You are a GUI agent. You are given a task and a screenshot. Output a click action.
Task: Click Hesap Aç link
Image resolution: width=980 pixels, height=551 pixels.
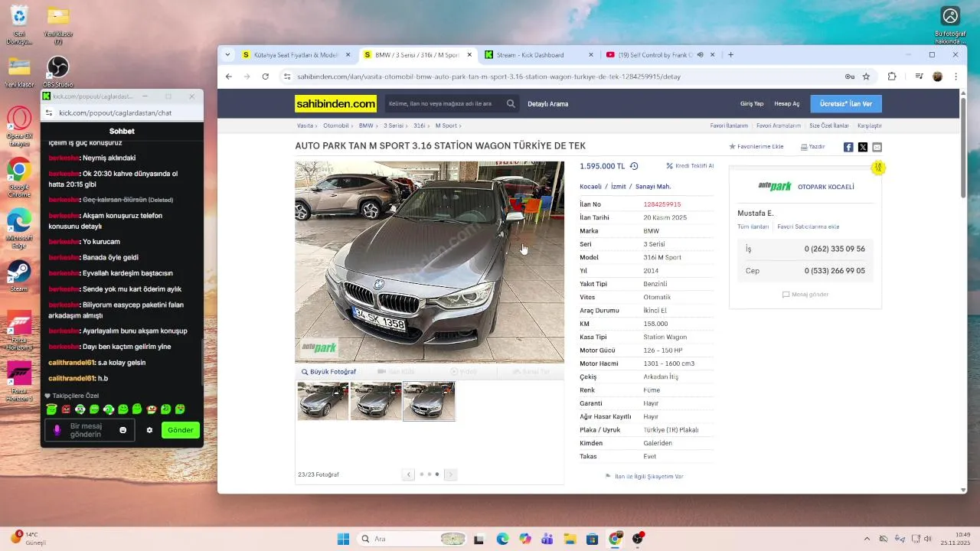[786, 103]
